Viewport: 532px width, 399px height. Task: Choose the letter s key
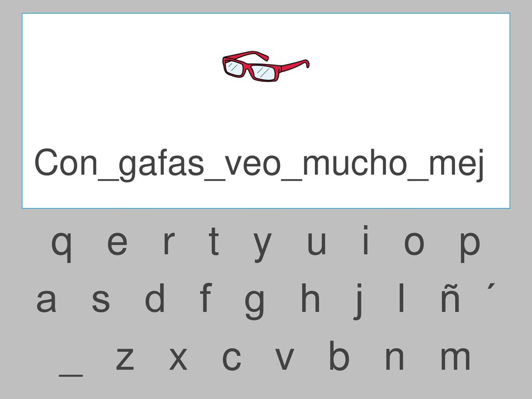tap(101, 300)
